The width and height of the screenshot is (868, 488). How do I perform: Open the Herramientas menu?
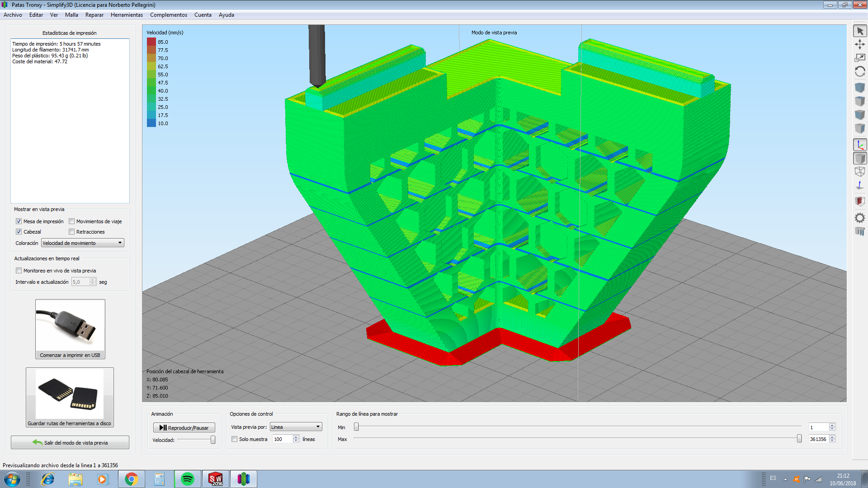[x=127, y=15]
